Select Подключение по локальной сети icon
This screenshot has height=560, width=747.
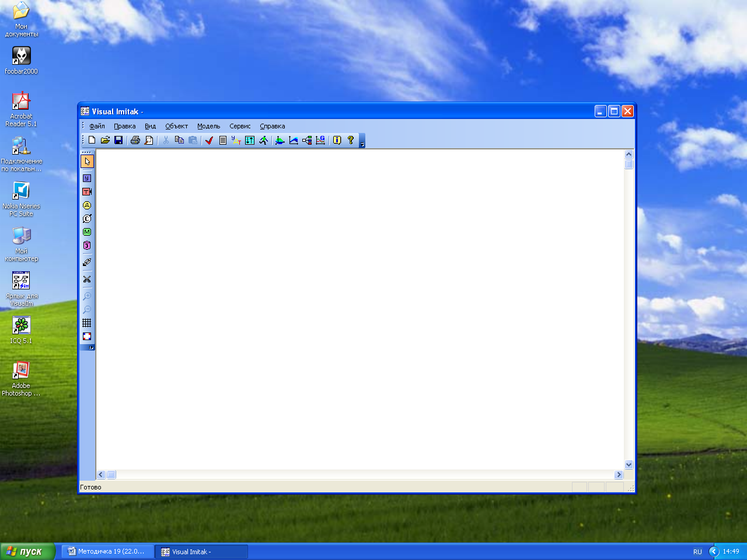coord(21,154)
